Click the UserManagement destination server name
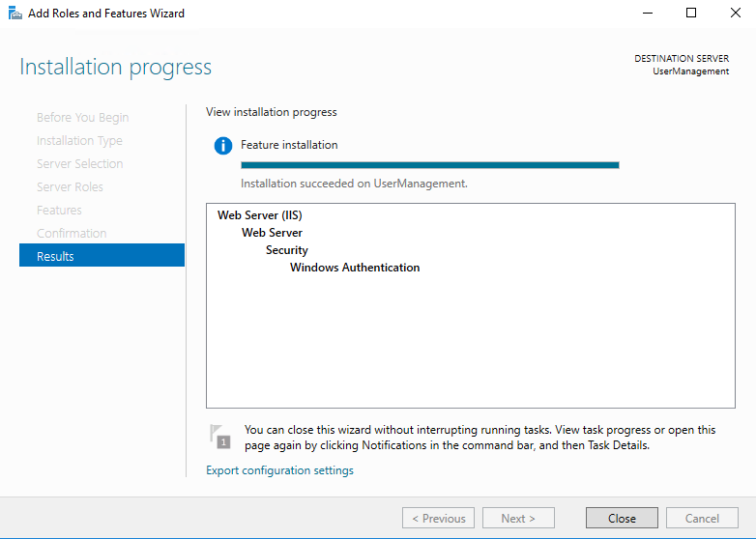756x539 pixels. tap(690, 71)
